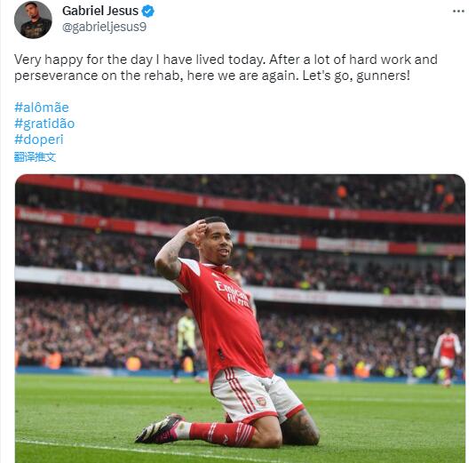Screen dimensions: 476x463
Task: Click the saluting hand in the photo
Action: tap(197, 229)
